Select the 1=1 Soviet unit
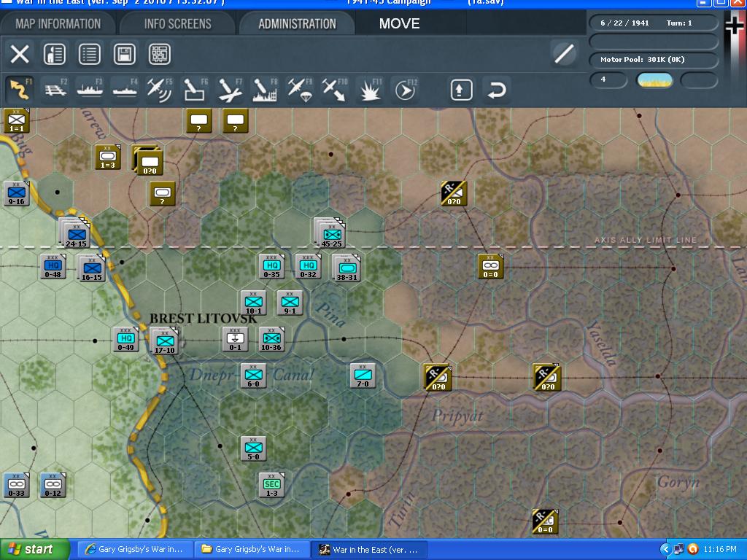747x560 pixels. [17, 120]
